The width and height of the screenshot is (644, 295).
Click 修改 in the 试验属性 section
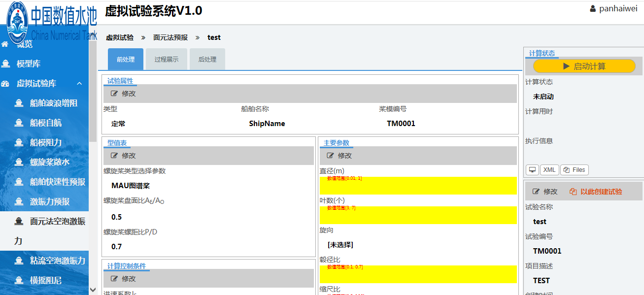[x=123, y=94]
